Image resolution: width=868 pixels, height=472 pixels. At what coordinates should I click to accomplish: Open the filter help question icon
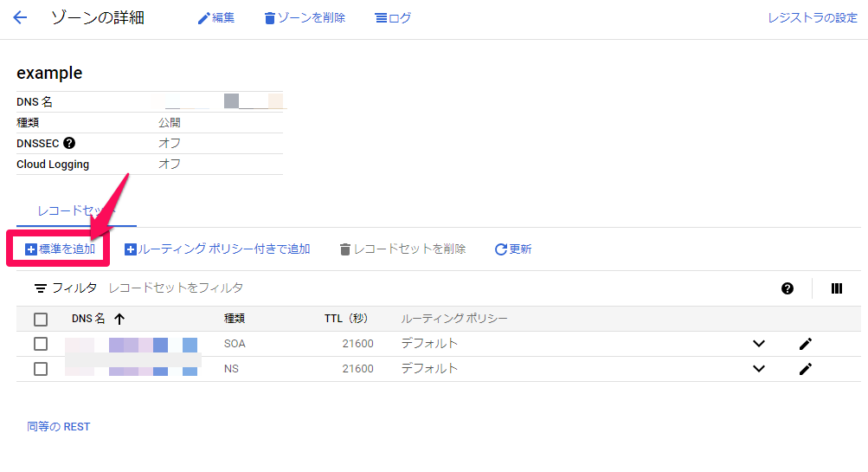[x=788, y=288]
